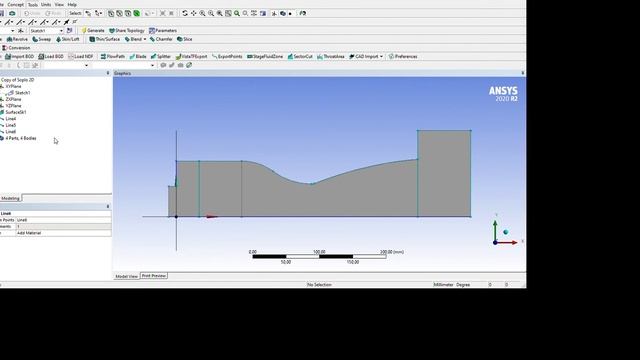Click the Skin/Loft tool
Viewport: 640px width, 360px height.
point(67,39)
